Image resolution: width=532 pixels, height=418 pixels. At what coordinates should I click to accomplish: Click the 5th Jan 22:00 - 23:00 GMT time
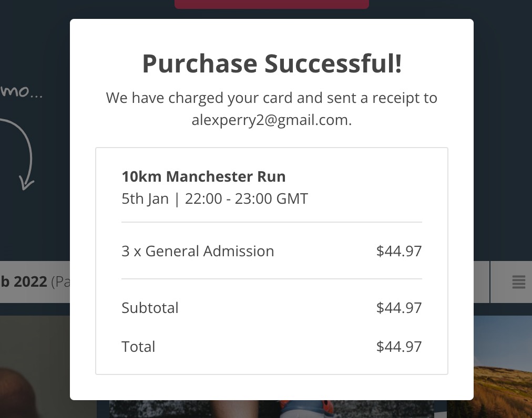tap(215, 198)
